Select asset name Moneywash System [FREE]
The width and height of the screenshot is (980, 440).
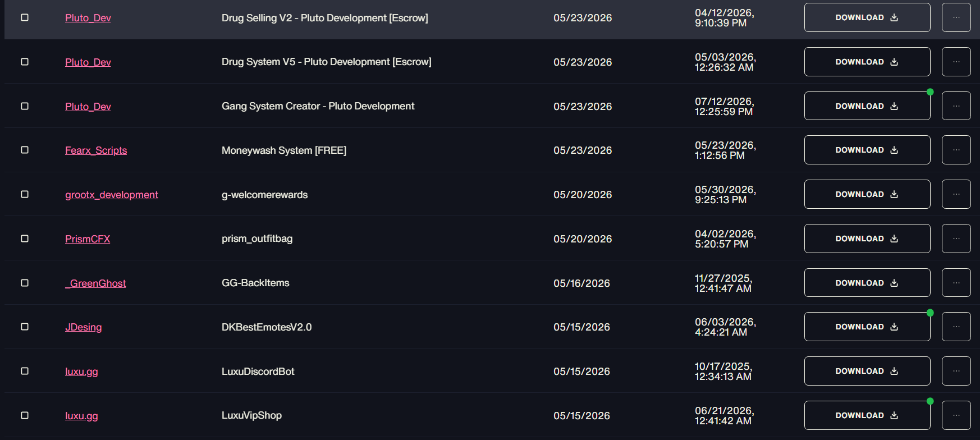click(x=284, y=150)
